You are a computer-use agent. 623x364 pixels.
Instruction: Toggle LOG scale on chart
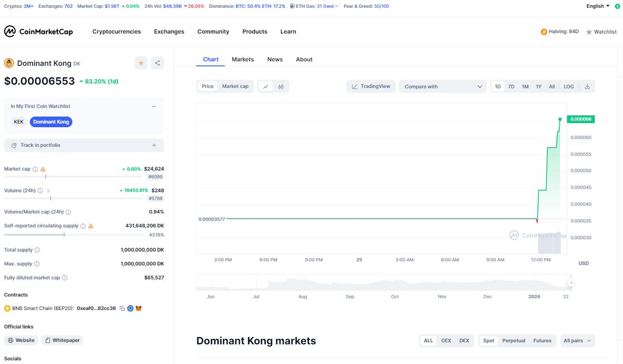click(x=569, y=87)
